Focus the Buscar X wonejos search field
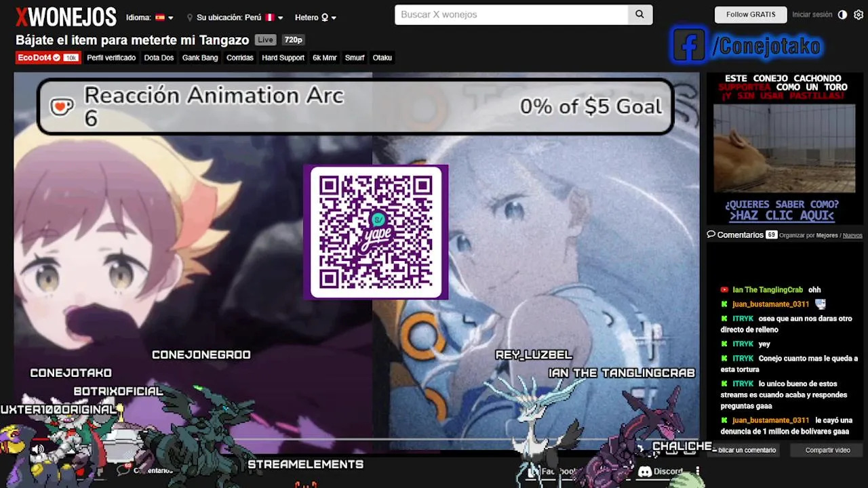The width and height of the screenshot is (868, 488). 511,14
